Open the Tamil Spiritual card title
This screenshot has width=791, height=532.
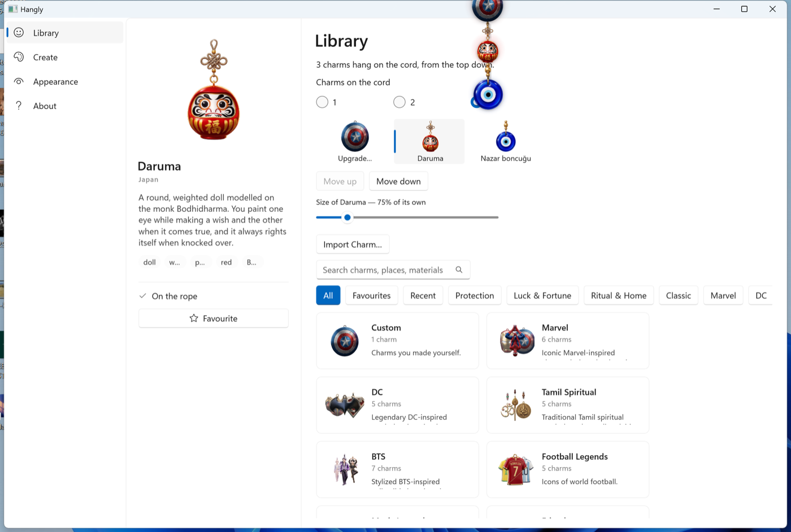(x=569, y=392)
